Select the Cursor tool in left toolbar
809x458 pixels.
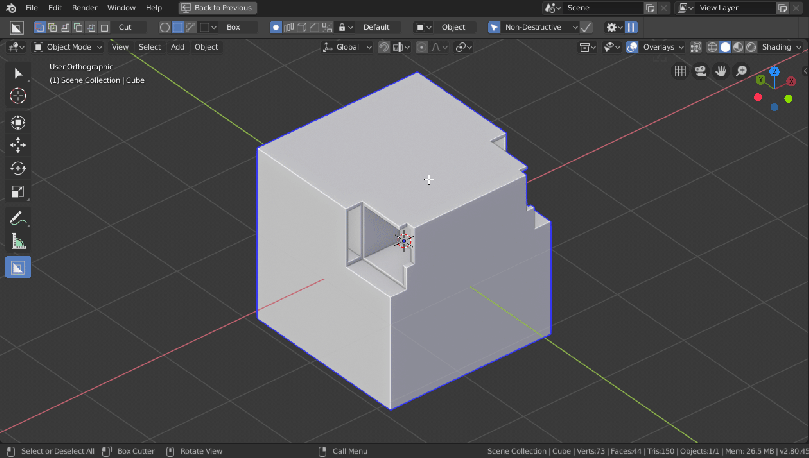click(18, 96)
